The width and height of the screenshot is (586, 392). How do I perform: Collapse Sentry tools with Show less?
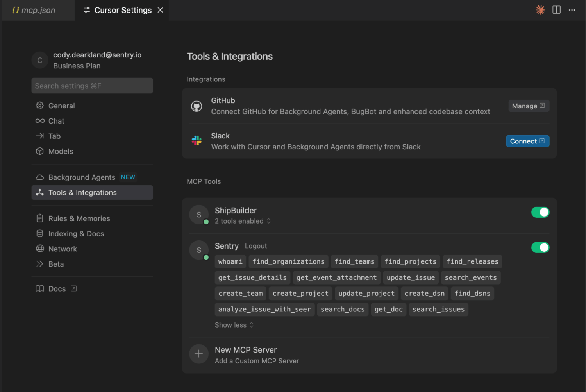point(234,325)
